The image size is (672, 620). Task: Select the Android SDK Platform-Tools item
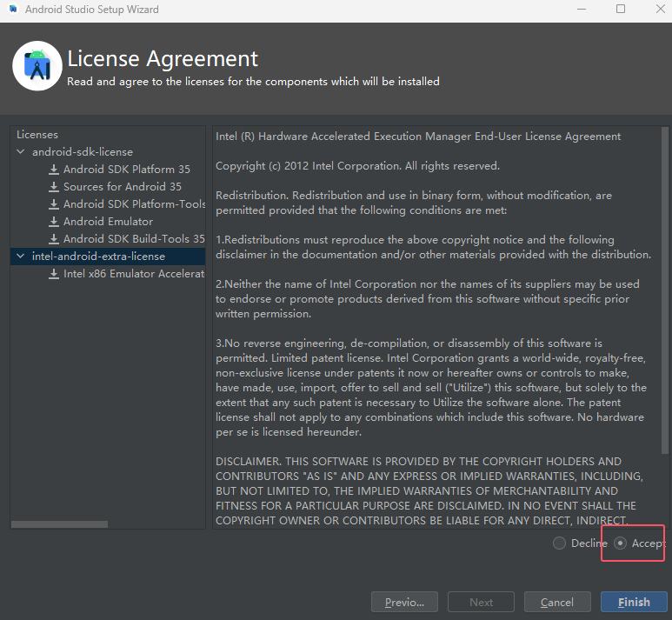click(134, 204)
